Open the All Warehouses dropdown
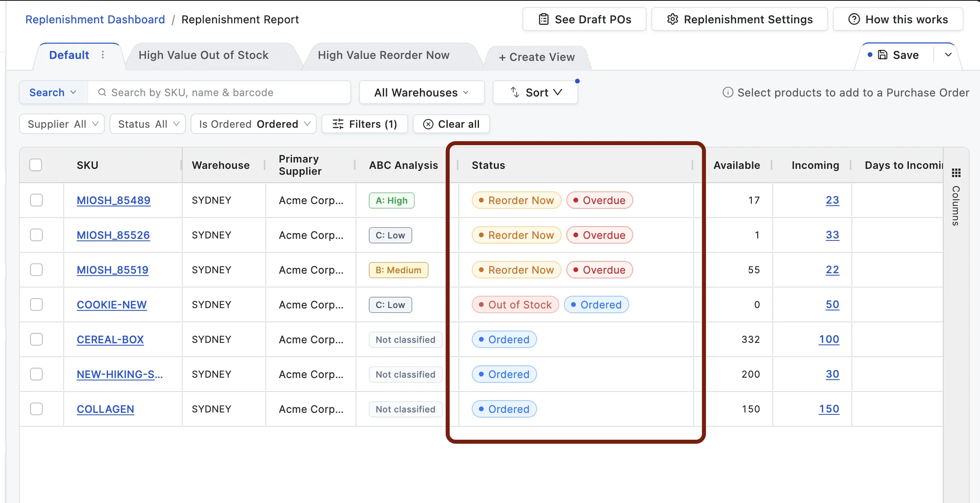980x503 pixels. coord(422,92)
